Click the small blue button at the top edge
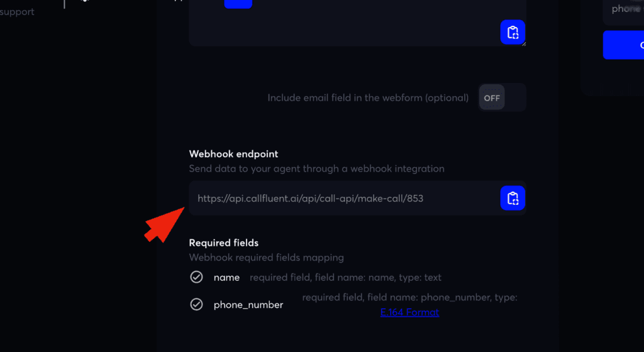This screenshot has width=644, height=352. pyautogui.click(x=238, y=3)
